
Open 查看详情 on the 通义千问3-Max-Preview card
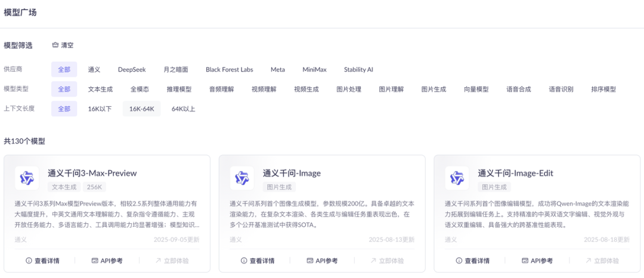pyautogui.click(x=42, y=261)
